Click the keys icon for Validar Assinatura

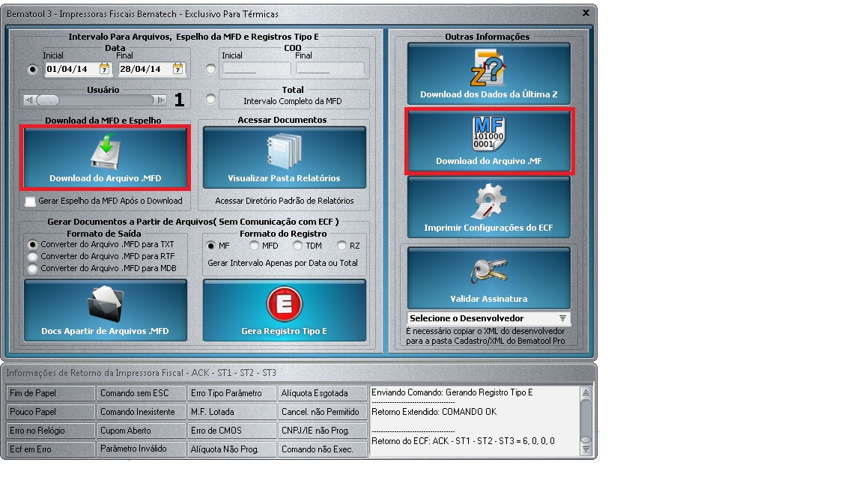(488, 271)
